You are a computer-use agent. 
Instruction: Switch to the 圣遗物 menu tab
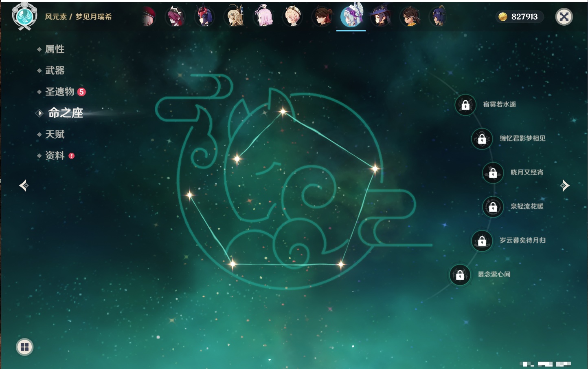[x=59, y=92]
